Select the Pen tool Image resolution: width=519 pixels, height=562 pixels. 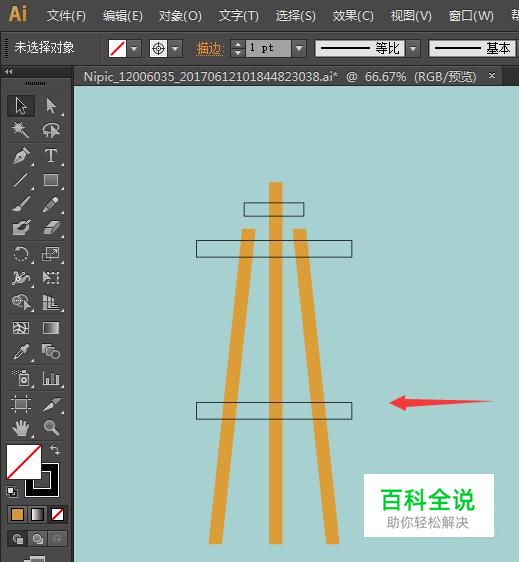[21, 156]
